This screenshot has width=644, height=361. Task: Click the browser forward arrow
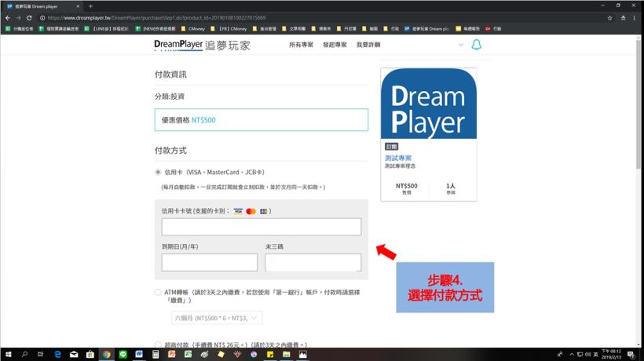[x=19, y=18]
